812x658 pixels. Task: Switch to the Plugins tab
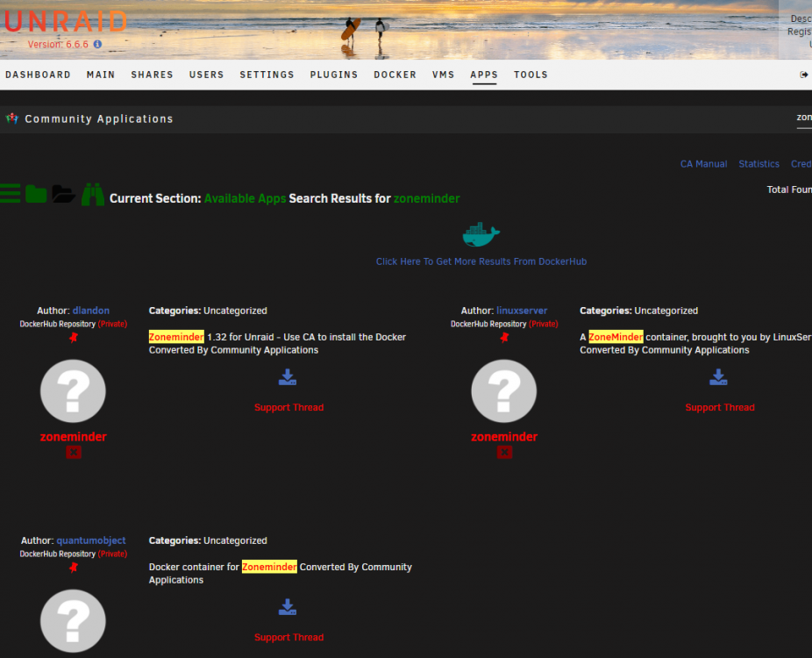point(334,75)
